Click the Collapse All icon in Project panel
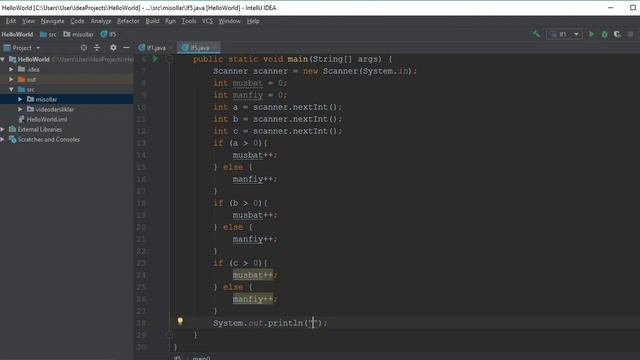640x360 pixels. pyautogui.click(x=97, y=48)
